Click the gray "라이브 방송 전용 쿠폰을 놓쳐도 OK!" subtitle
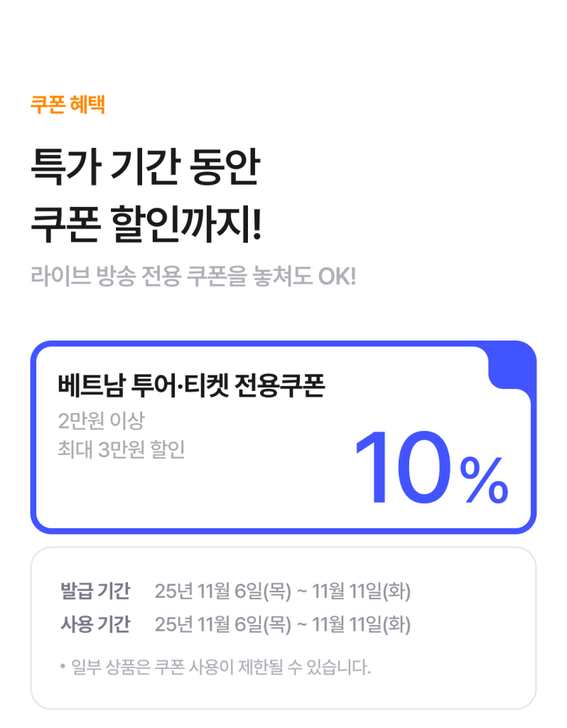Screen dimensions: 567x728 click(193, 276)
